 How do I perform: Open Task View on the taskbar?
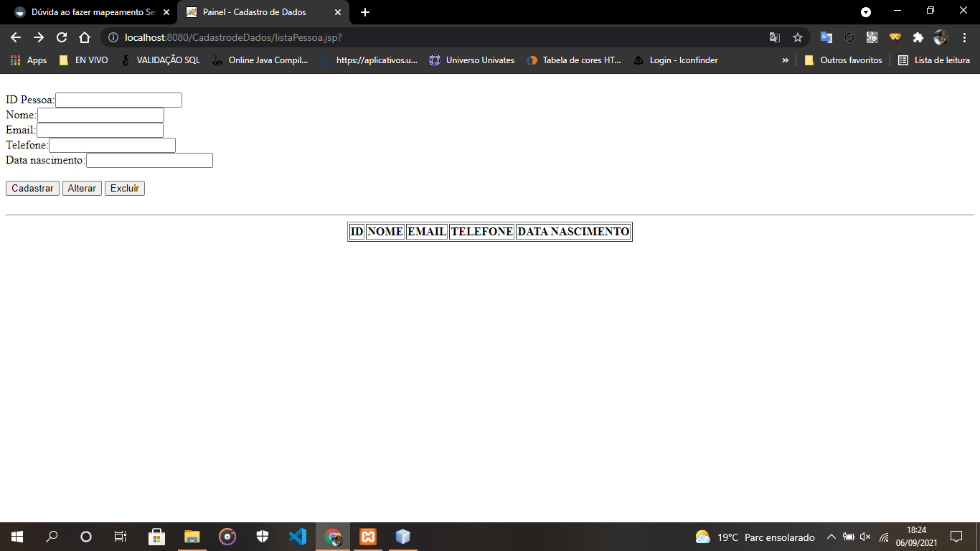coord(121,537)
